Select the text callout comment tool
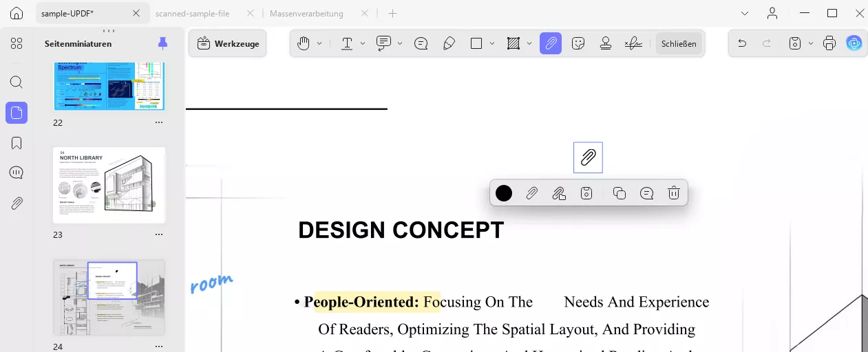Screen dimensions: 868x352 [384, 43]
